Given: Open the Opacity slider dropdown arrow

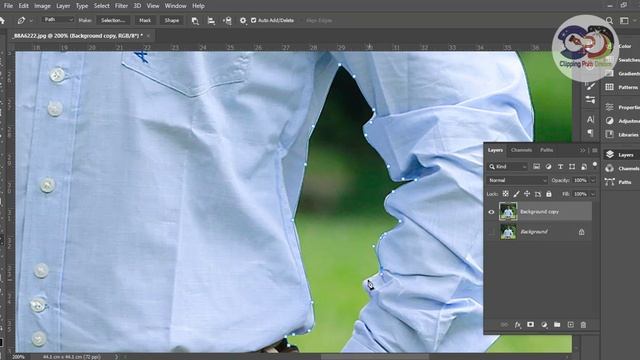Looking at the screenshot, I should point(593,180).
